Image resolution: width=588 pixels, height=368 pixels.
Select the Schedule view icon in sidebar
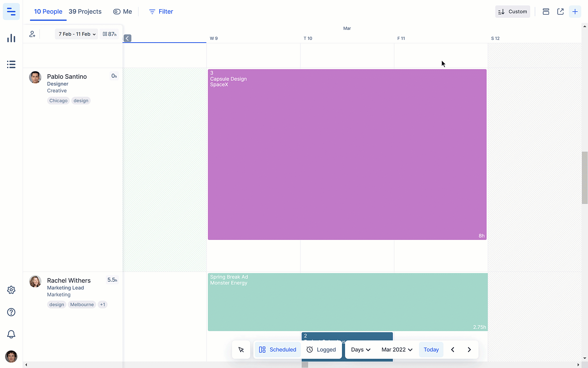[11, 11]
